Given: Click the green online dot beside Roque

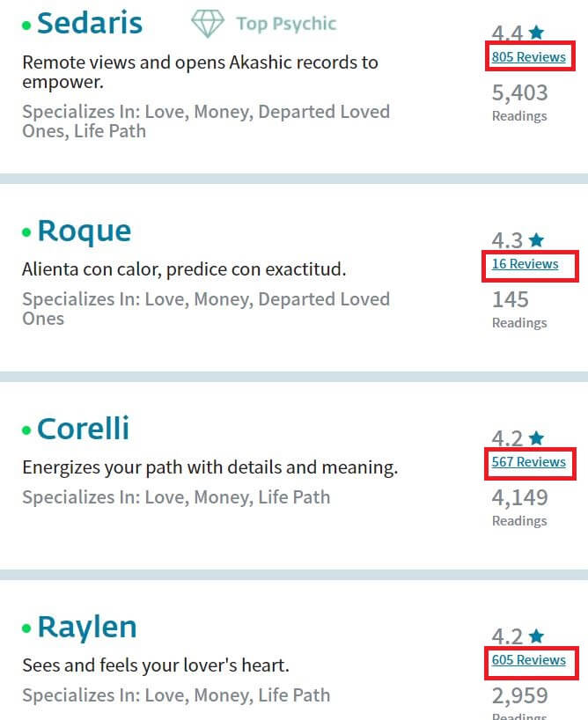Looking at the screenshot, I should click(26, 232).
